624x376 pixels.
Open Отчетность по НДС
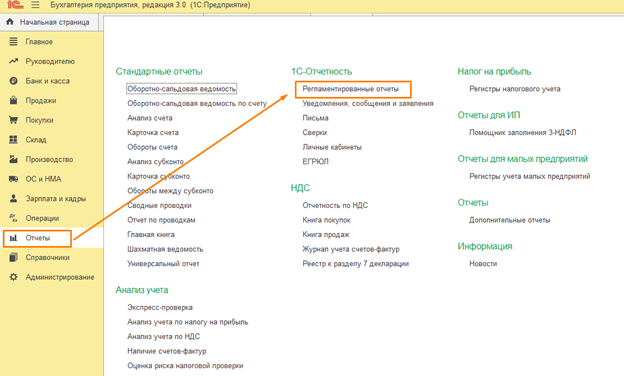[335, 205]
